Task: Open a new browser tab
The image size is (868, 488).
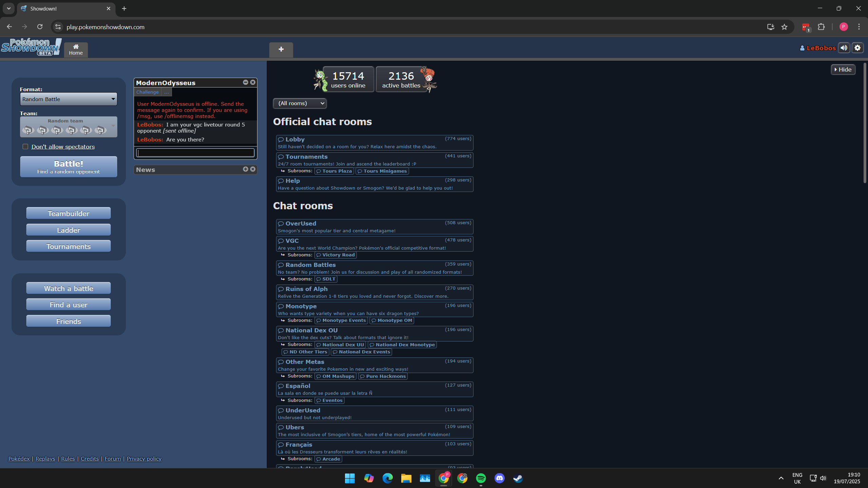Action: (124, 8)
